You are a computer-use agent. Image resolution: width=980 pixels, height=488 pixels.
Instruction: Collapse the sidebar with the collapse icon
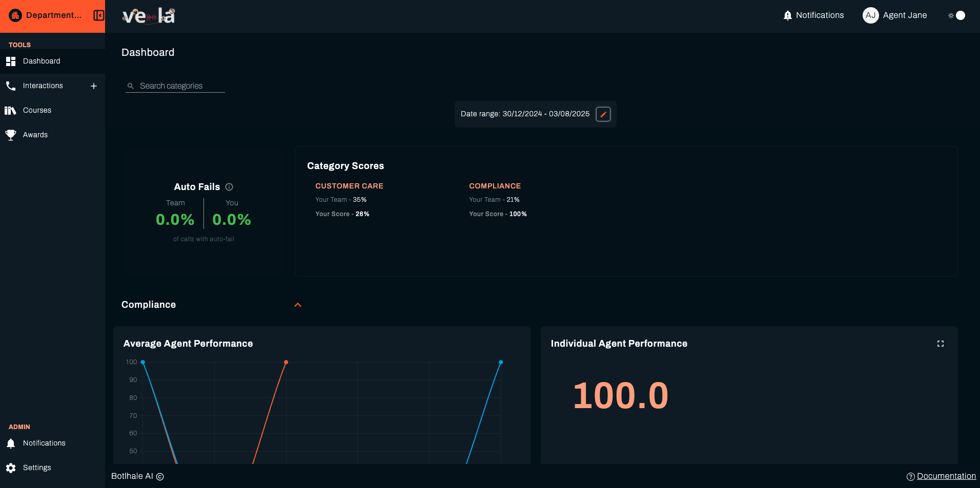[98, 15]
